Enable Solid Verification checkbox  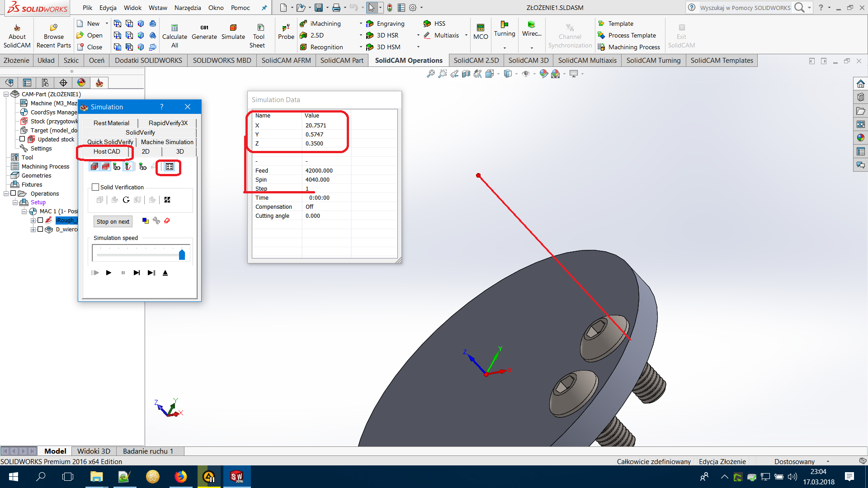pos(95,187)
